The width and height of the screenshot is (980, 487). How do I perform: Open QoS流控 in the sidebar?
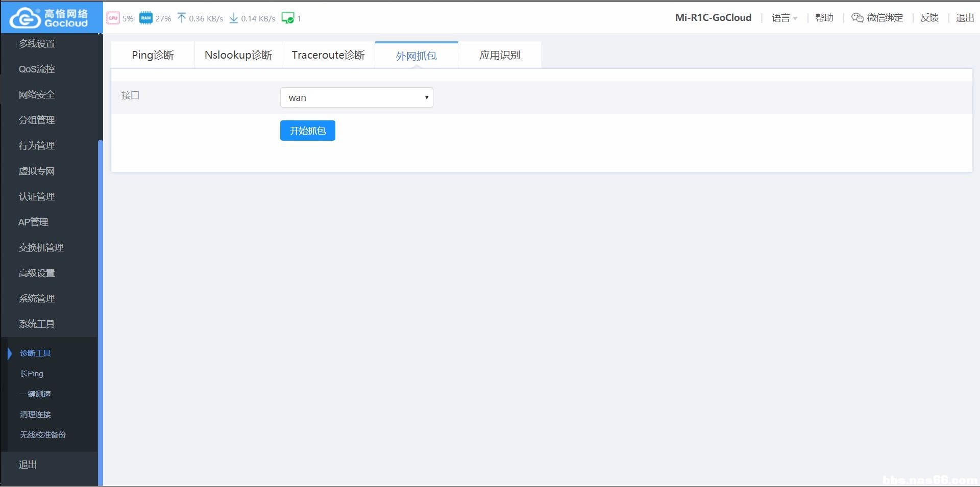[37, 69]
